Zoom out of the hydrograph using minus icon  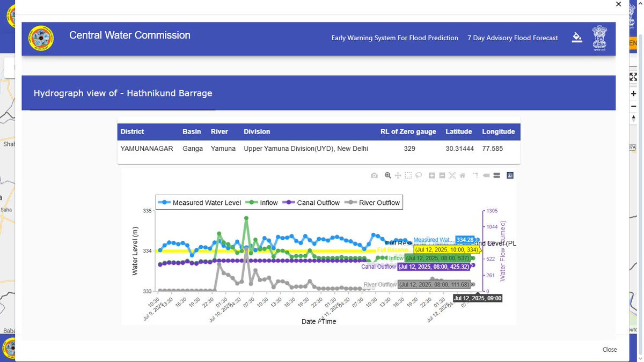click(442, 175)
